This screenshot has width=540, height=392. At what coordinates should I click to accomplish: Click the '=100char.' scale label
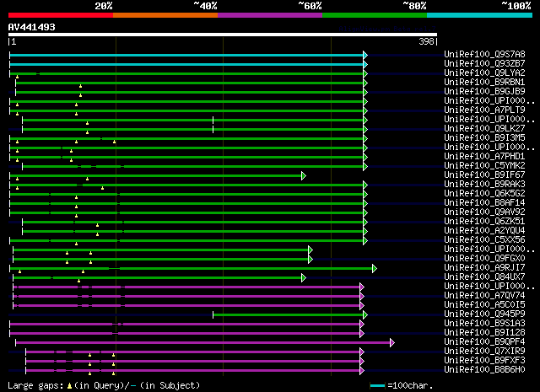tap(410, 386)
